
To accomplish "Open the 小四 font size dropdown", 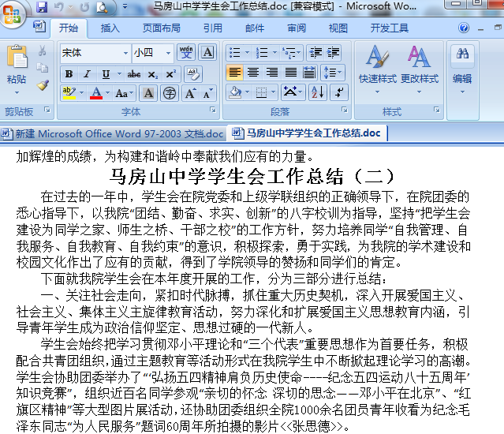I will (168, 53).
